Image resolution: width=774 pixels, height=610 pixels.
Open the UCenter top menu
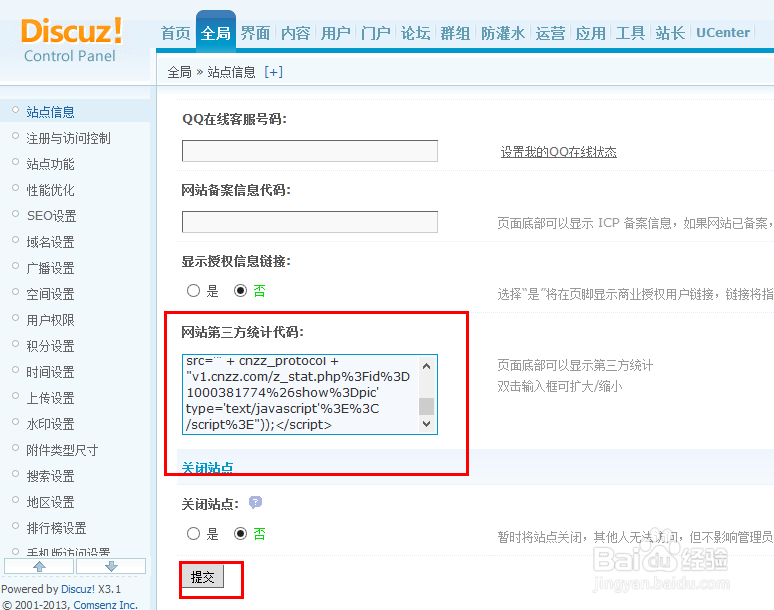pyautogui.click(x=723, y=33)
